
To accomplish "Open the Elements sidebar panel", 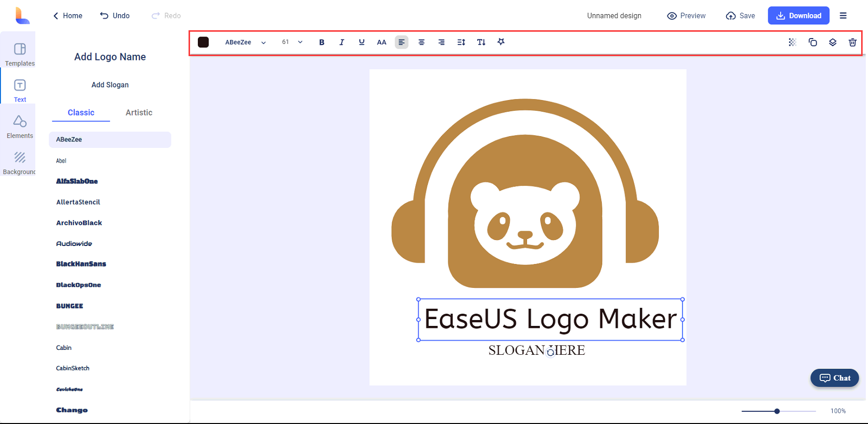I will [x=20, y=127].
